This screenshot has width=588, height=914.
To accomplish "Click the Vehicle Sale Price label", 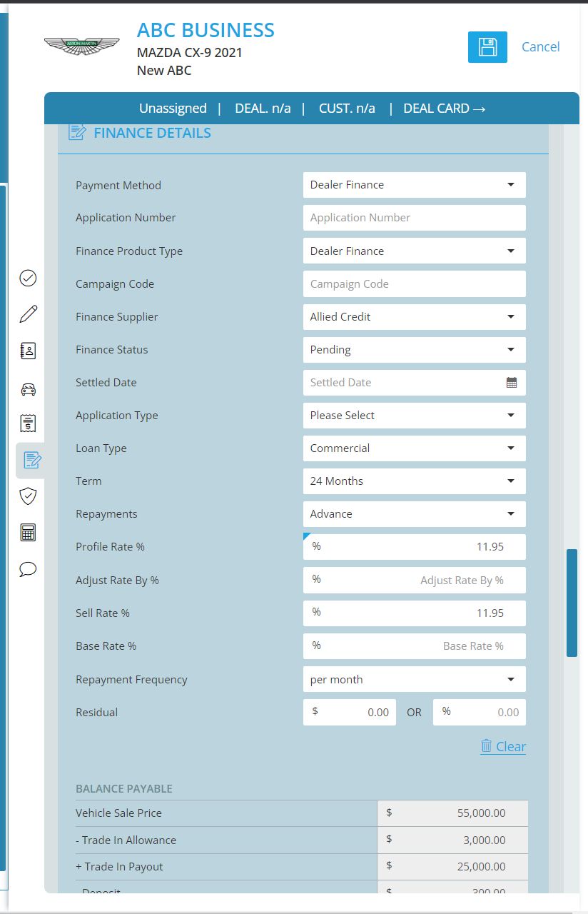I will pos(118,813).
